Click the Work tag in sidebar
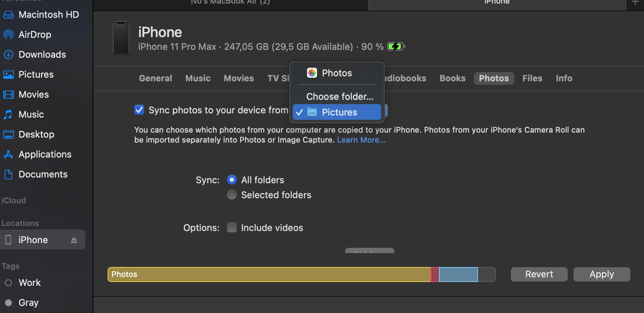Screen dimensions: 644x313 point(30,283)
